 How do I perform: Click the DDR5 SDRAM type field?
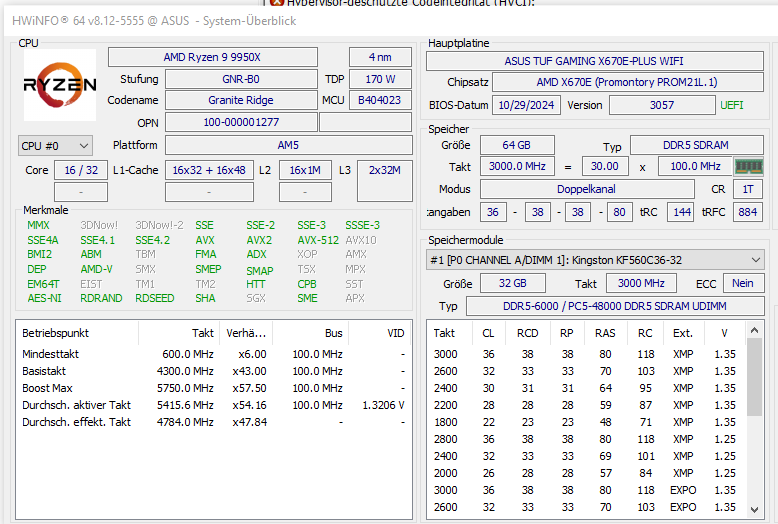(x=697, y=145)
